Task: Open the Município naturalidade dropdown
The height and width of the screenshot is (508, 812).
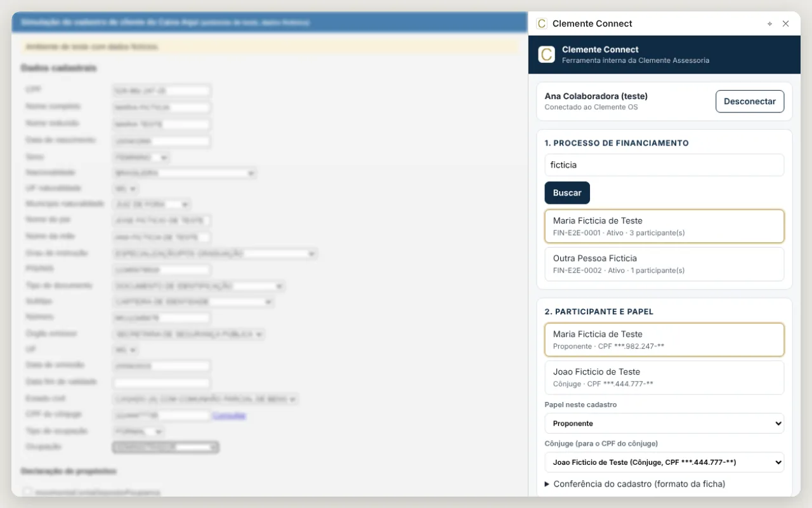Action: pos(152,204)
